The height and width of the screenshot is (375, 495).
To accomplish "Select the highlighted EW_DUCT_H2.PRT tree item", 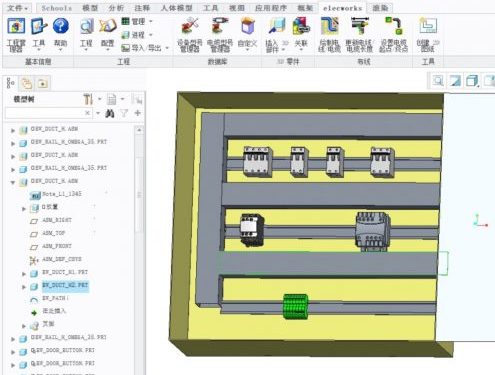I will click(x=65, y=285).
